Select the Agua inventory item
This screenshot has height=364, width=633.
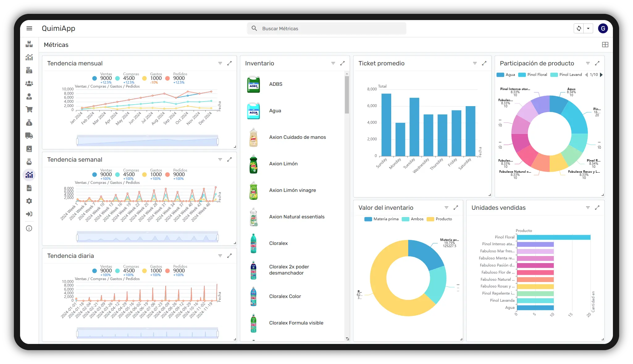pos(292,111)
